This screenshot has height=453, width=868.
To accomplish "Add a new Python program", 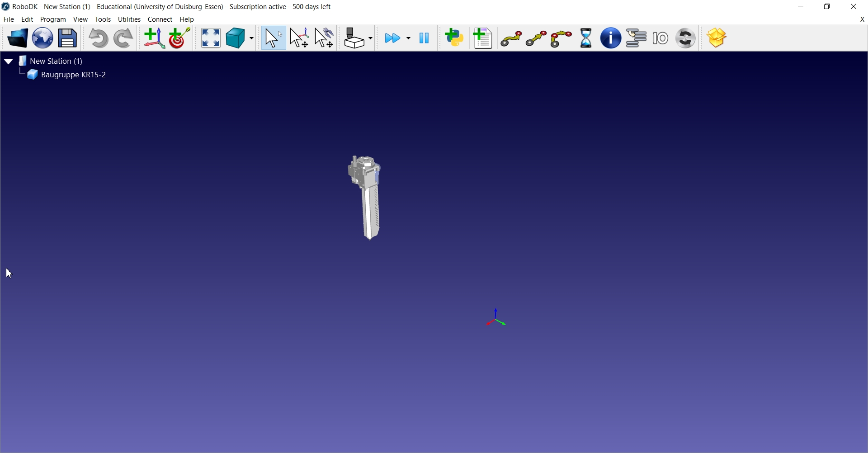I will (x=455, y=38).
